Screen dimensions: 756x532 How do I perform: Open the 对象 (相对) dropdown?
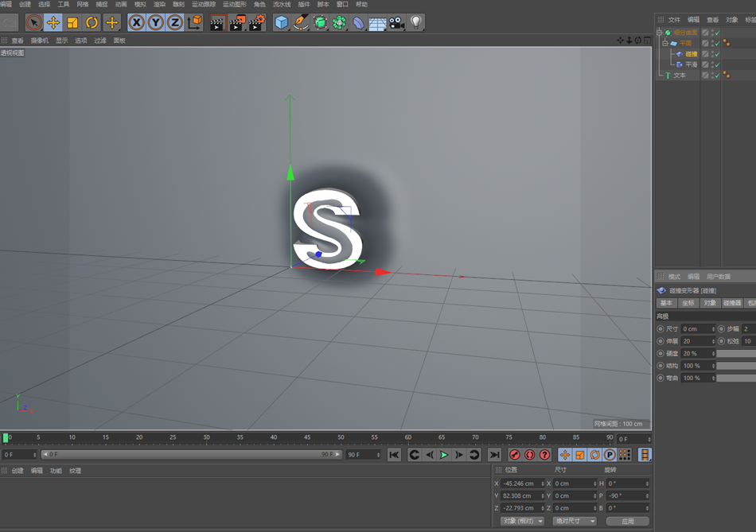click(522, 521)
